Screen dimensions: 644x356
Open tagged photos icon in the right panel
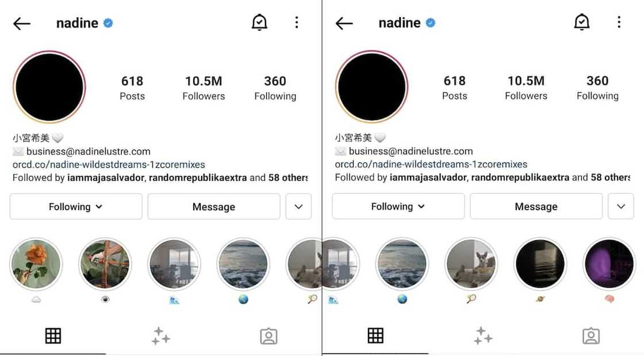591,336
